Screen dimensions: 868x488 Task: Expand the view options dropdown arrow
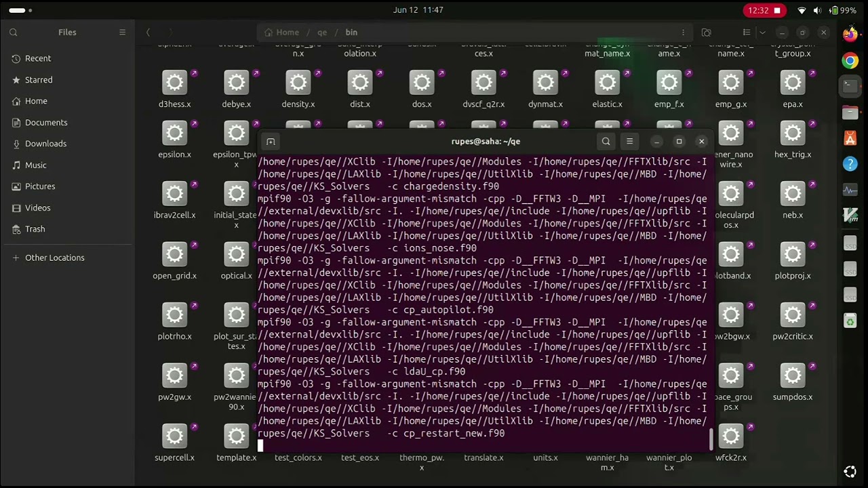coord(762,32)
